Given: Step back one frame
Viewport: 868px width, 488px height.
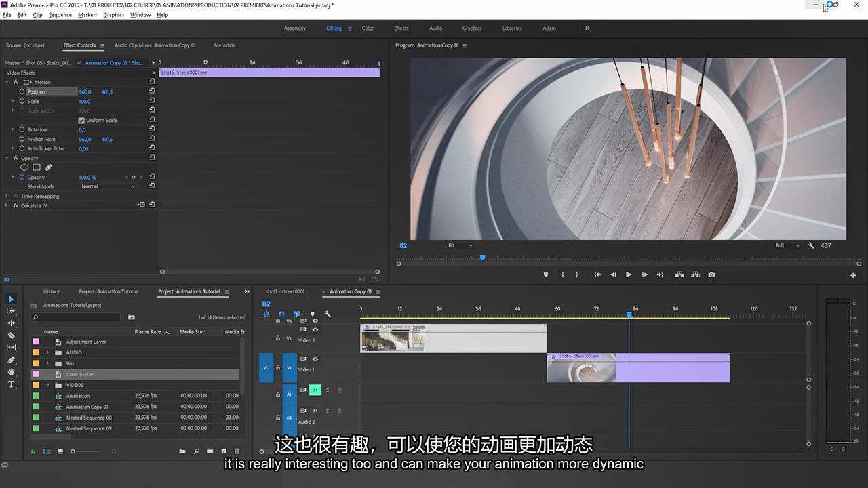Looking at the screenshot, I should (613, 274).
